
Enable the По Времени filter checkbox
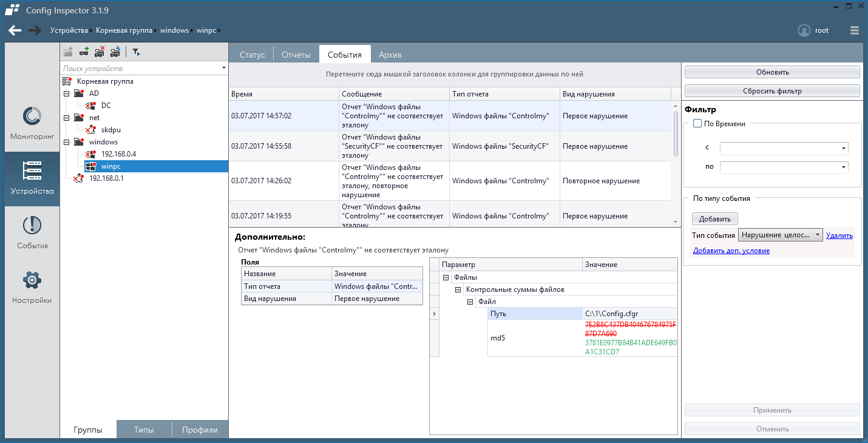coord(697,124)
